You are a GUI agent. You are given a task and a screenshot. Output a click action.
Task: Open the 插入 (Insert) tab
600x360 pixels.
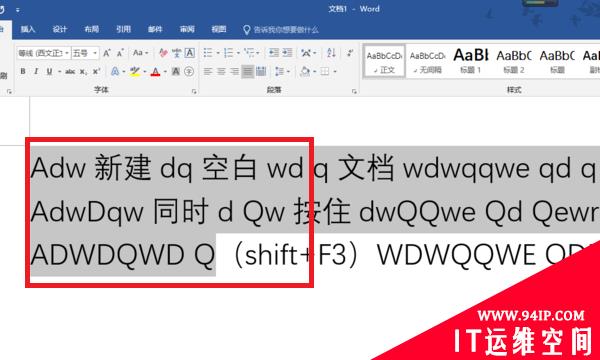pos(28,29)
